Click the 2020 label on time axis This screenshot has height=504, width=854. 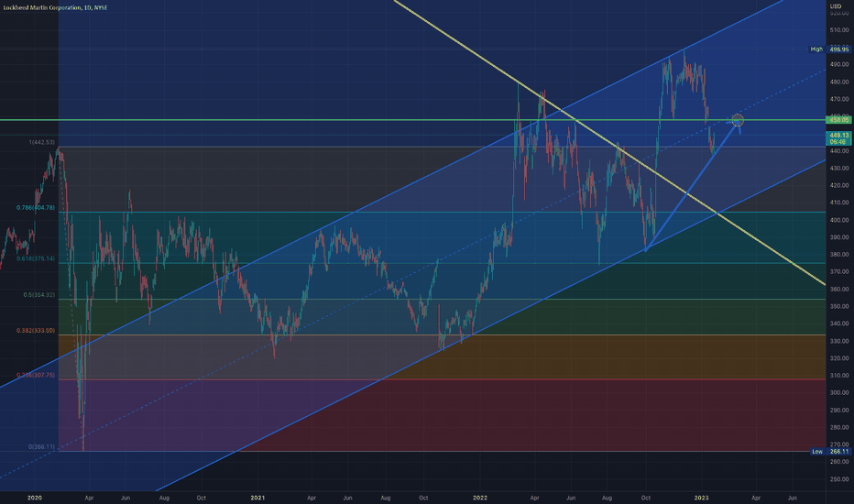click(34, 498)
